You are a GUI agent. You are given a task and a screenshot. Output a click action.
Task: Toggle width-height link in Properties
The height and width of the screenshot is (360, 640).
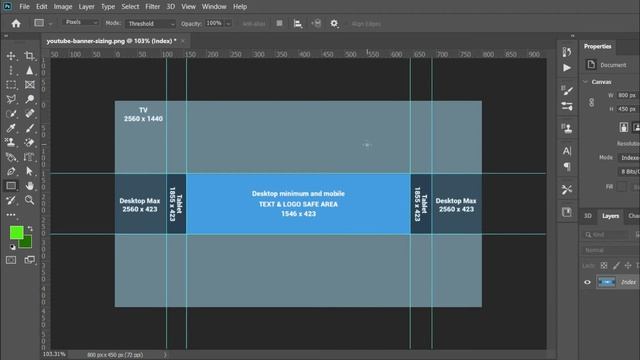coord(591,102)
